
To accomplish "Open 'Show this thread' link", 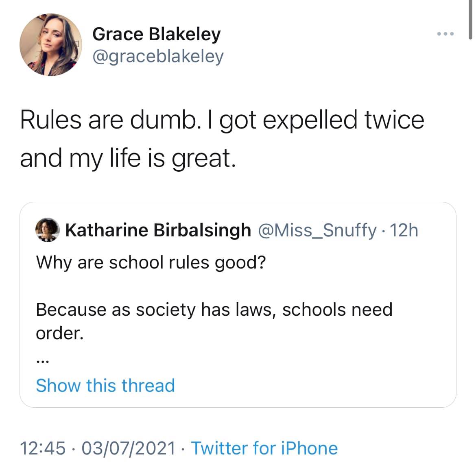I will [x=105, y=385].
